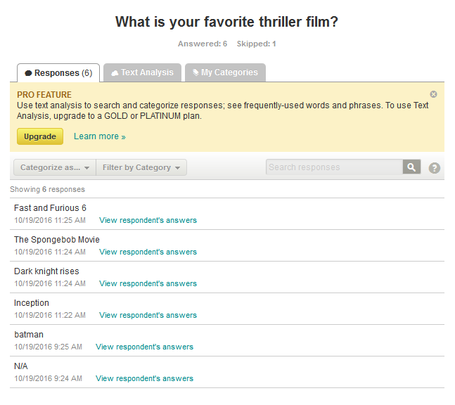View respondent's answers for Dark knight rises
Screen dimensions: 455x405
pyautogui.click(x=148, y=283)
